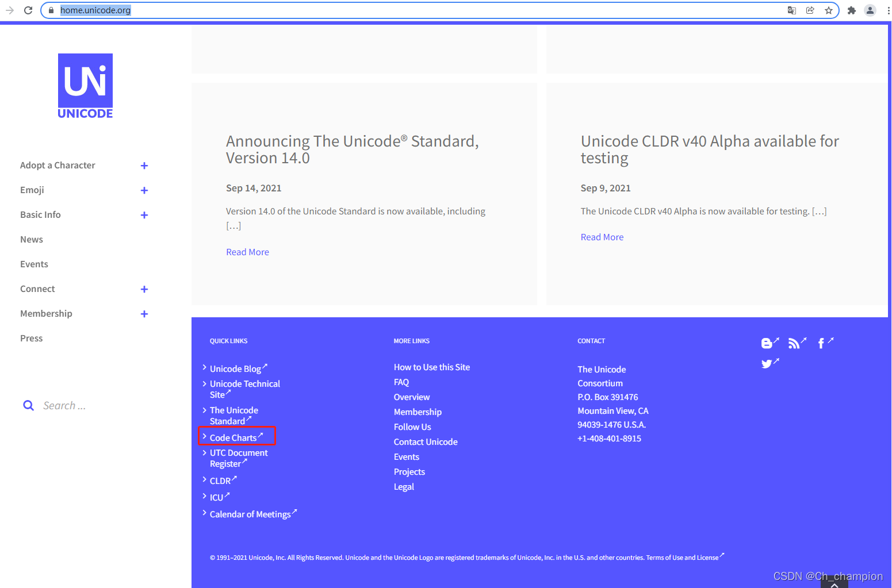Viewport: 892px width, 588px height.
Task: Go to News in the sidebar
Action: point(32,240)
